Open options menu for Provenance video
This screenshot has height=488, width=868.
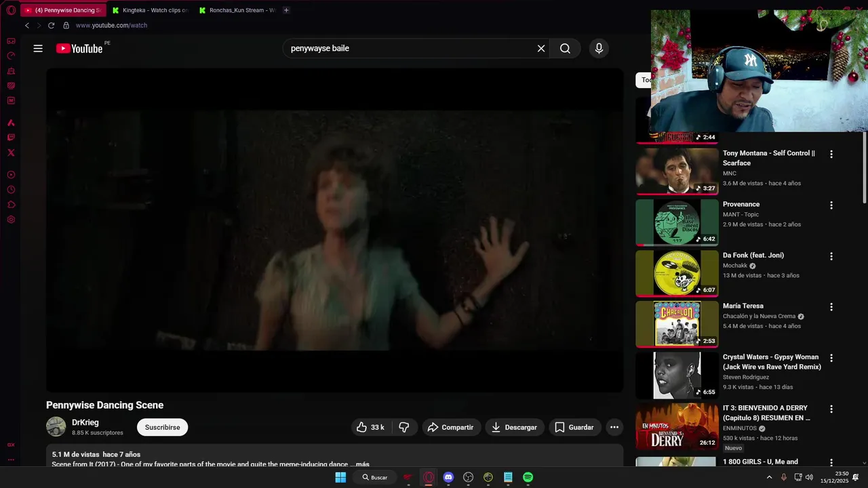tap(831, 205)
